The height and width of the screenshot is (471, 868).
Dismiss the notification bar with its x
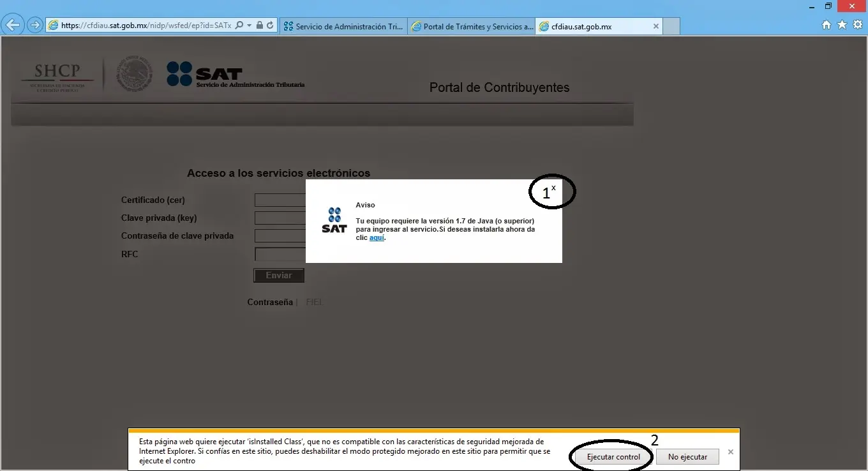(x=731, y=452)
